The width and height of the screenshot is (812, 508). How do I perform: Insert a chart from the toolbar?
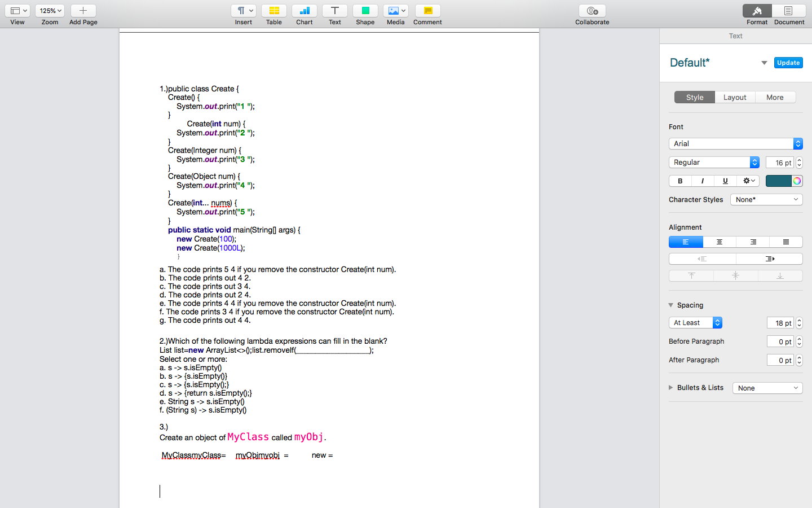tap(304, 11)
